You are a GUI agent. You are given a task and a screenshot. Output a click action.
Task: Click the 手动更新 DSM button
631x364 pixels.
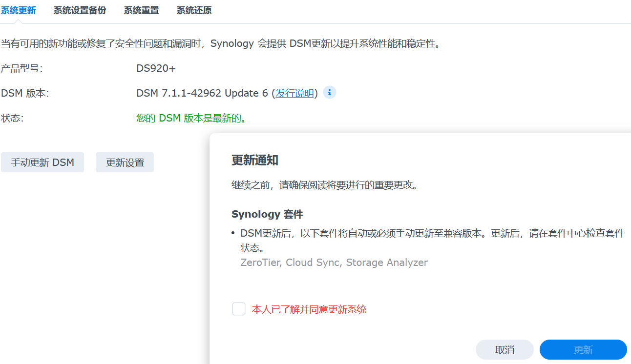pyautogui.click(x=42, y=162)
